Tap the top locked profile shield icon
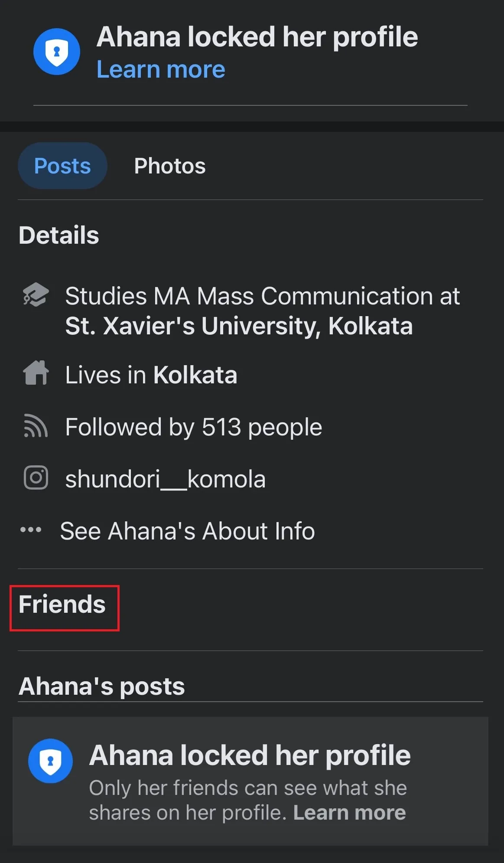Screen dimensions: 504x863 (57, 52)
